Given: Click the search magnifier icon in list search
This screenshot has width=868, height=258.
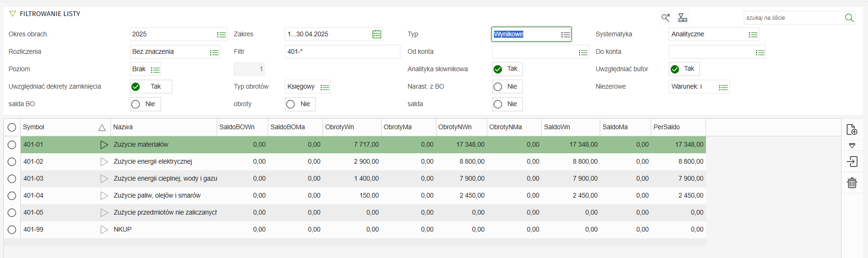Looking at the screenshot, I should (x=849, y=18).
